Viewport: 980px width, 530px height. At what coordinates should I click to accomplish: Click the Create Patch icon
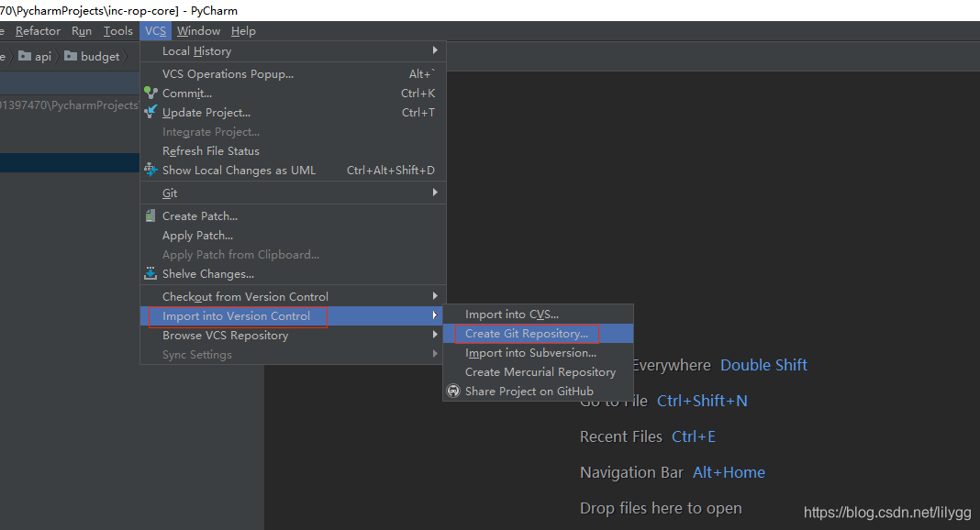click(150, 215)
